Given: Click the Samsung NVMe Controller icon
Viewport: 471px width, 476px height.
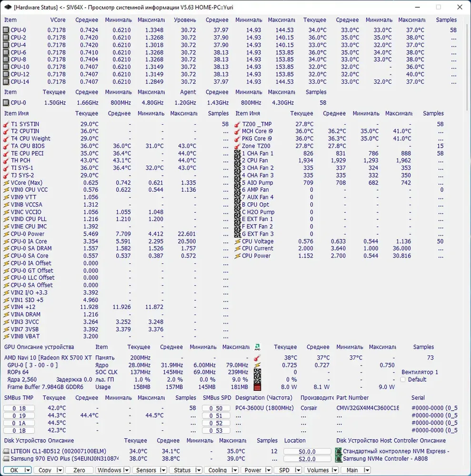Looking at the screenshot, I should coord(338,459).
